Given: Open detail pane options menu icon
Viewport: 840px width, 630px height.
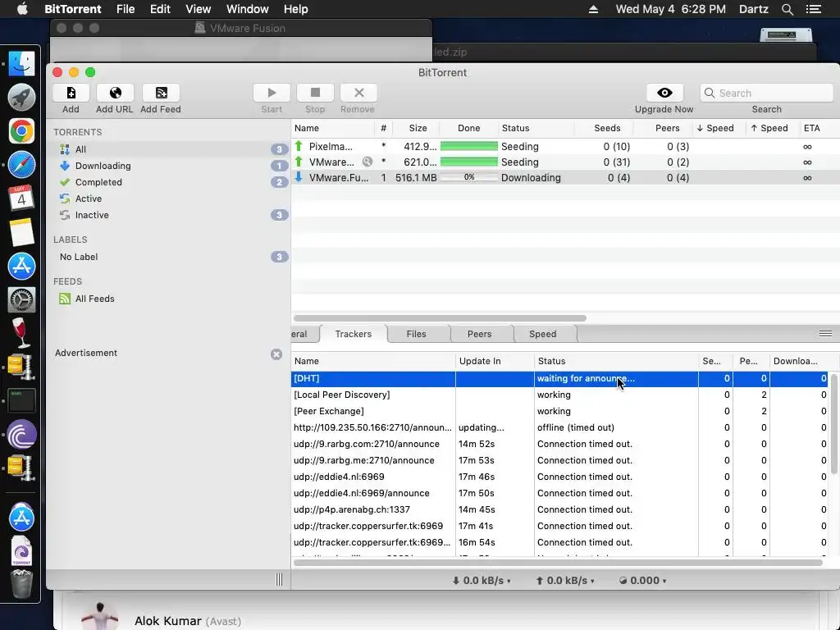Looking at the screenshot, I should tap(825, 334).
